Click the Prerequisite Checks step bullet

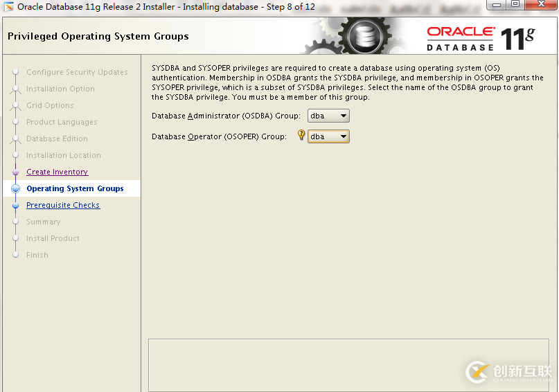[x=15, y=206]
